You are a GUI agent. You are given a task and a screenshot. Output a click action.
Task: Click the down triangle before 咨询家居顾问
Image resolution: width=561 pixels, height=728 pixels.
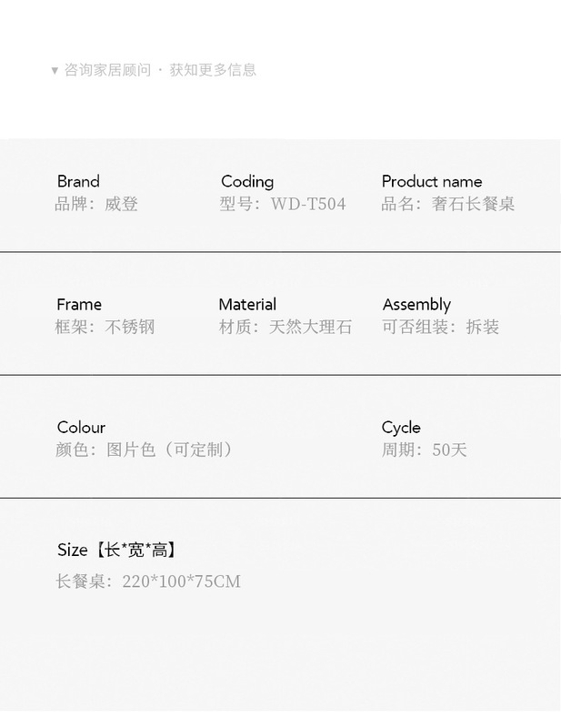pos(55,70)
